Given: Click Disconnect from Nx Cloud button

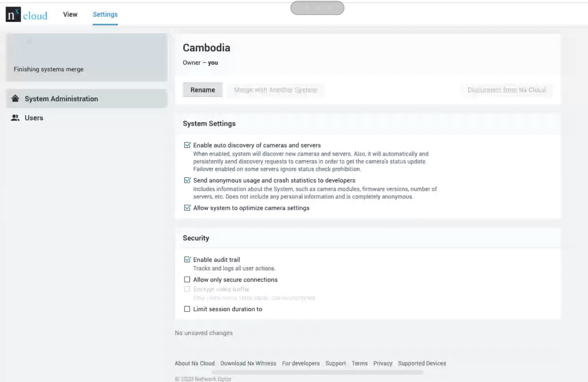Looking at the screenshot, I should point(506,90).
